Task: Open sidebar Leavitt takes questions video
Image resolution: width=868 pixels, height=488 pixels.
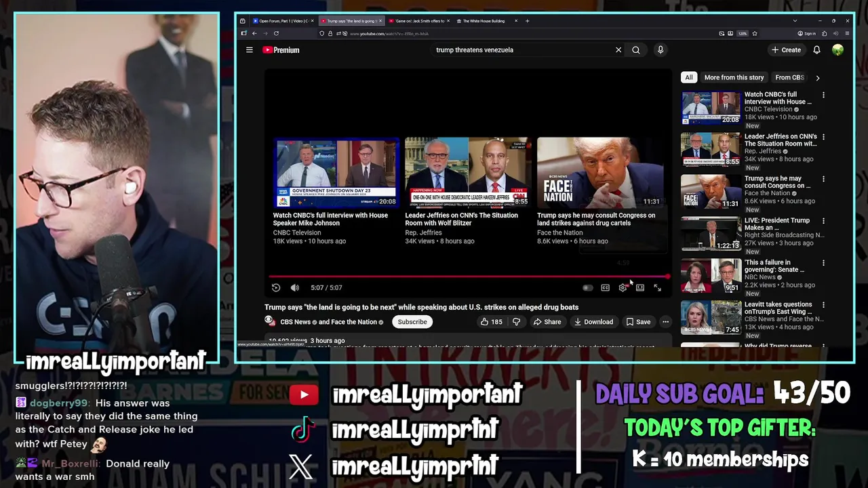Action: tap(711, 318)
